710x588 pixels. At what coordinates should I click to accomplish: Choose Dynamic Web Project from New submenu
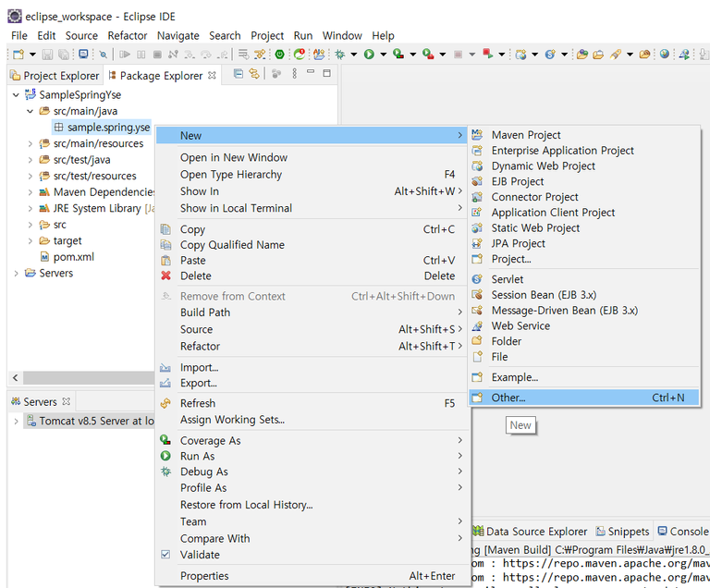pyautogui.click(x=584, y=165)
